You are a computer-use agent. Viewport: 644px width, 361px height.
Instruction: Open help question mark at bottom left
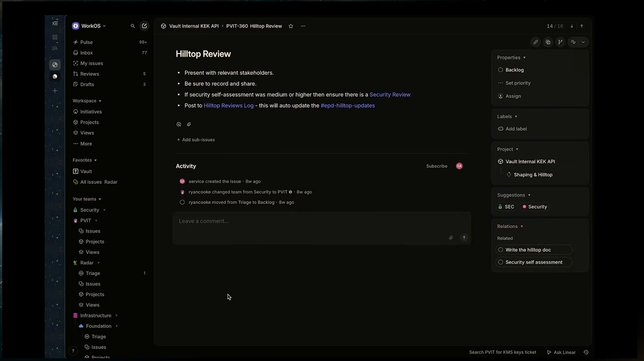click(x=73, y=351)
